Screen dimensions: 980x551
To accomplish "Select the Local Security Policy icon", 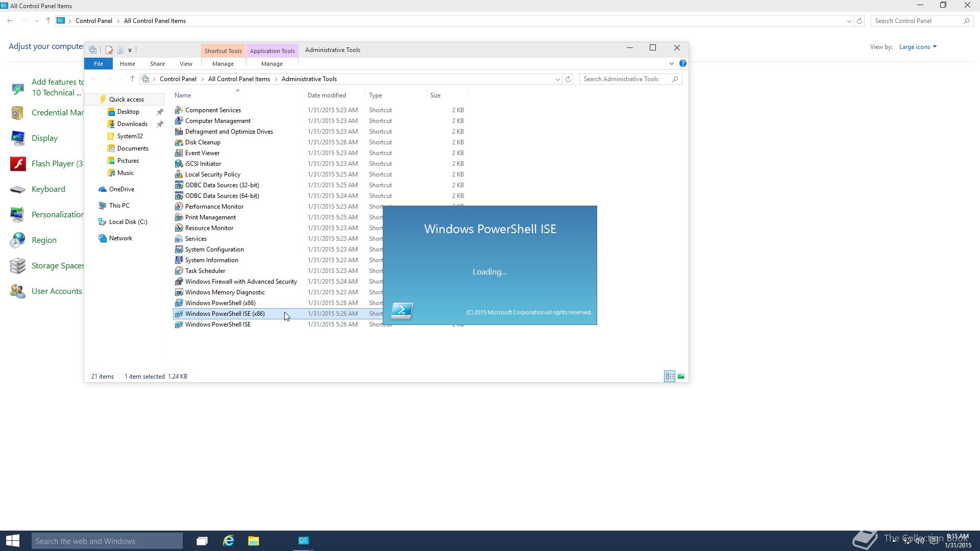I will (x=179, y=174).
